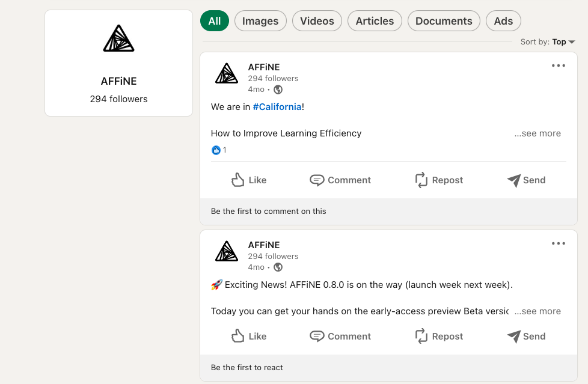Select the Ads filter
588x384 pixels.
click(x=503, y=21)
